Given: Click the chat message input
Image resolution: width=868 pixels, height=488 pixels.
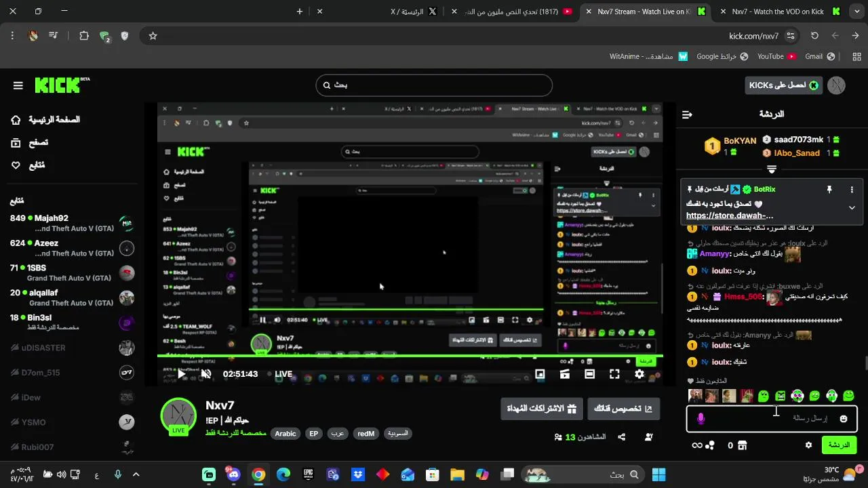Looking at the screenshot, I should [771, 418].
